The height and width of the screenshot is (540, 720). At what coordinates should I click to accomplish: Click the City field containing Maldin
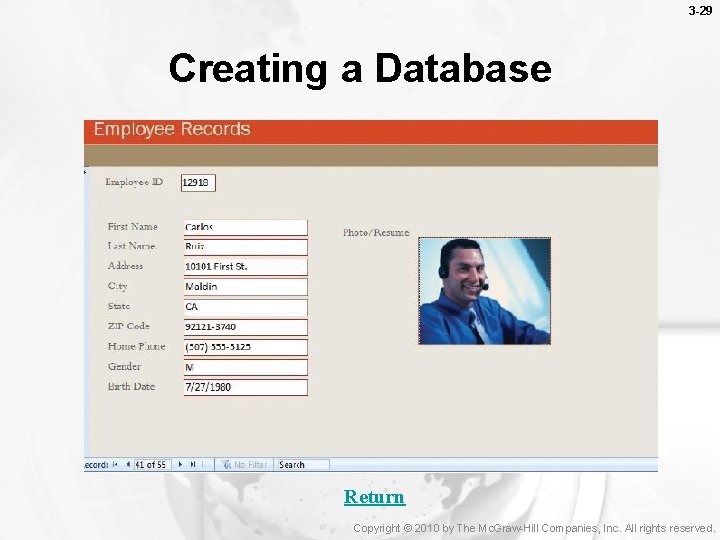246,287
